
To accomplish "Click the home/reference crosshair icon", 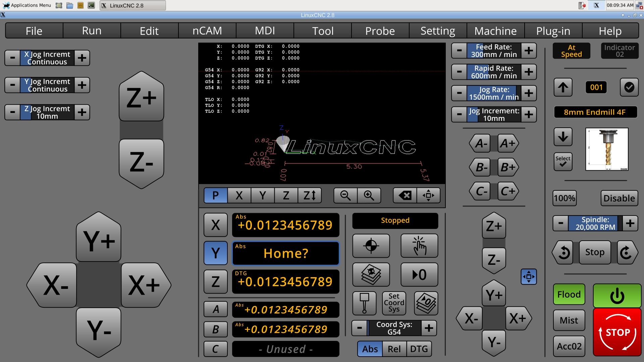I will pyautogui.click(x=371, y=246).
